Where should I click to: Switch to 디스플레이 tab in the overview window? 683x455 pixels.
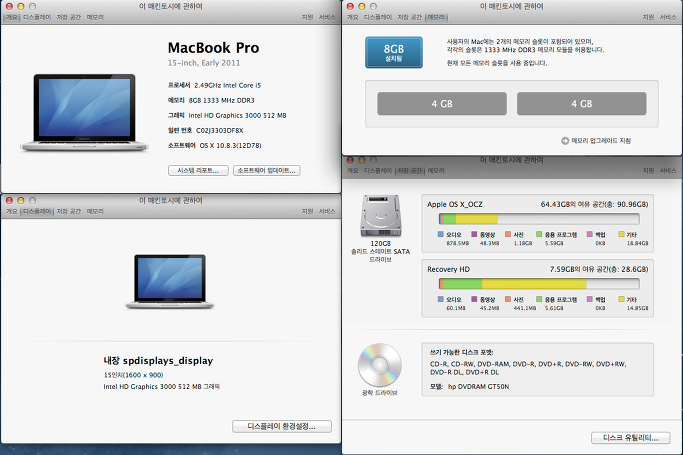tap(37, 17)
